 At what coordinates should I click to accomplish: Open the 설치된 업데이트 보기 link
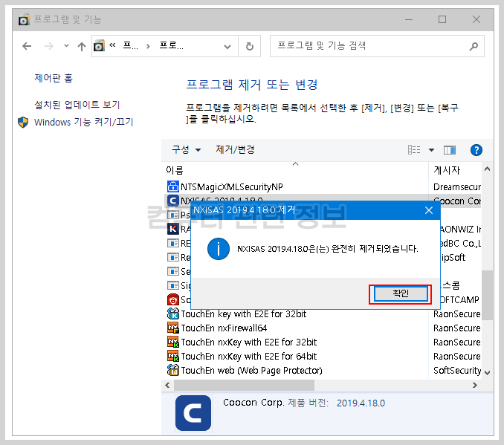(x=77, y=105)
